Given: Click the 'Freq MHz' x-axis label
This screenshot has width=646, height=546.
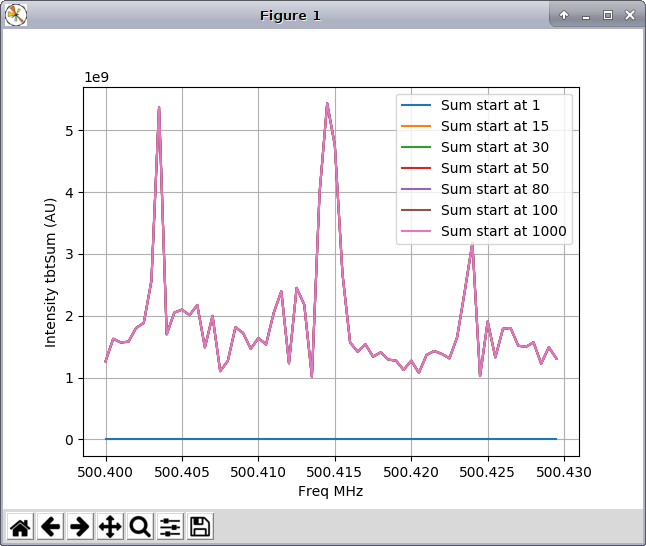Looking at the screenshot, I should [330, 491].
